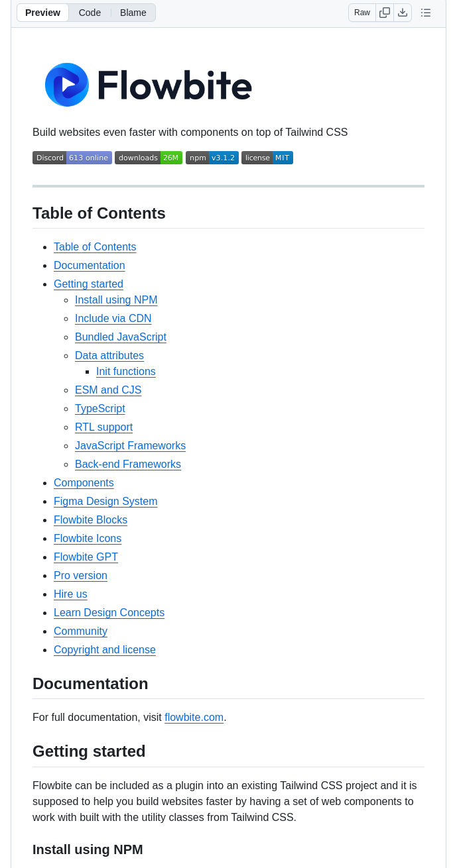Navigate to Flowbite Icons link

[x=88, y=538]
